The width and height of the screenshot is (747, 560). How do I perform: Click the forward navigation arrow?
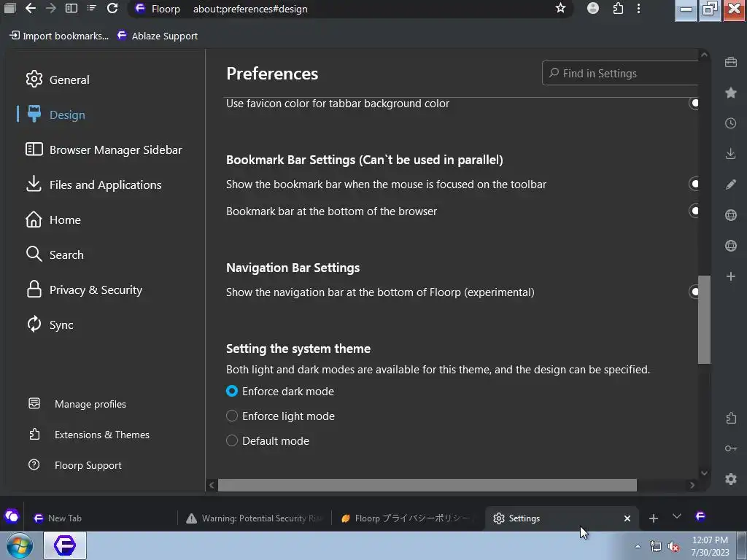click(51, 8)
